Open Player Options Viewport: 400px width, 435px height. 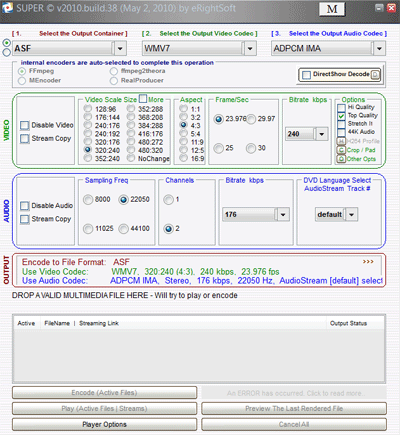click(104, 424)
